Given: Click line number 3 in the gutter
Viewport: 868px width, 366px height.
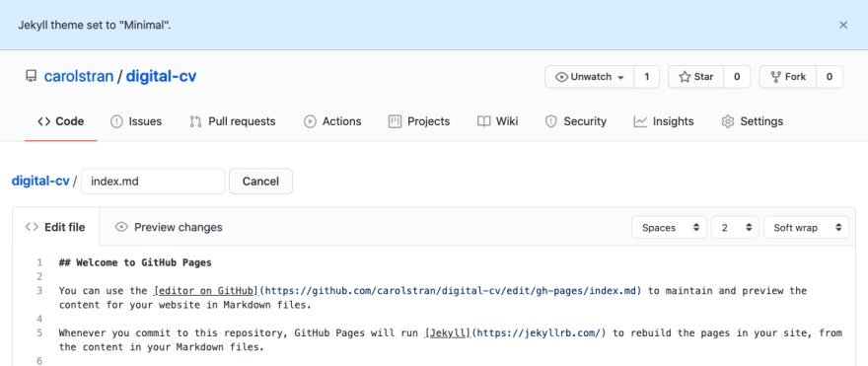Looking at the screenshot, I should pos(39,291).
